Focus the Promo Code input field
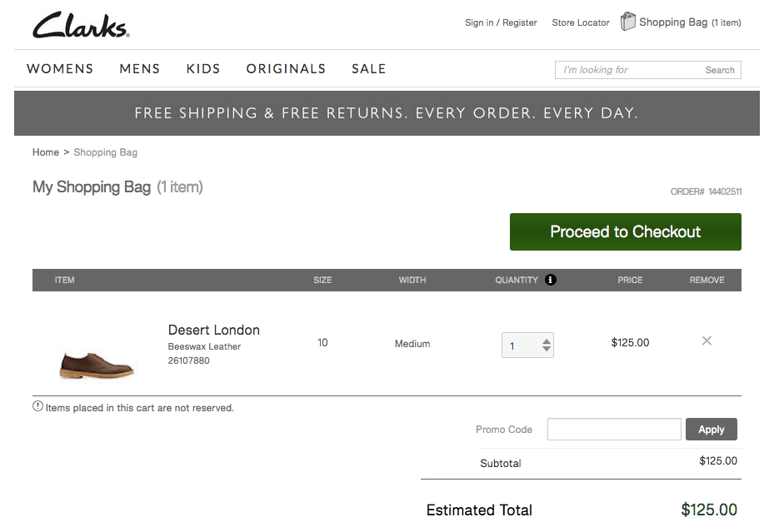 pyautogui.click(x=614, y=430)
